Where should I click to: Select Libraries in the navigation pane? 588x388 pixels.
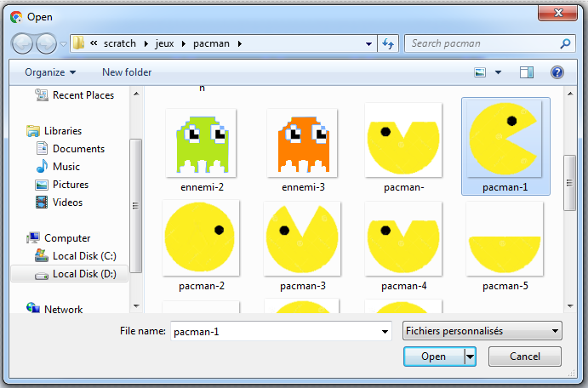[54, 131]
